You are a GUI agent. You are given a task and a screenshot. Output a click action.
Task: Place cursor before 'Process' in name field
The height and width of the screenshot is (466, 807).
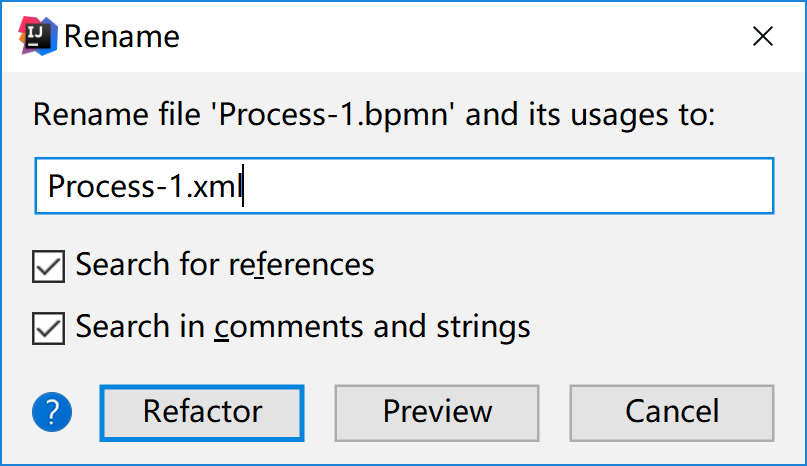coord(49,187)
